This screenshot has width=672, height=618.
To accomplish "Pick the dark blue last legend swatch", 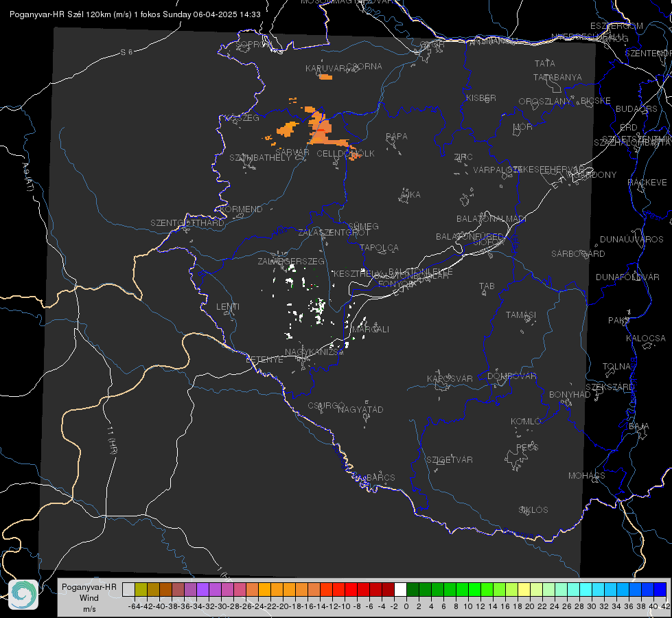I will 660,589.
